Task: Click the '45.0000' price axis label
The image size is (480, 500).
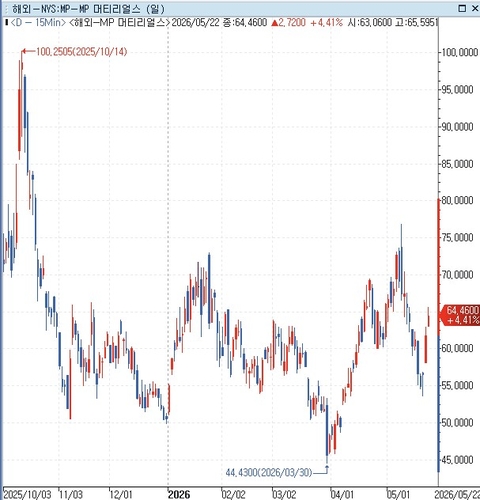Action: point(457,460)
